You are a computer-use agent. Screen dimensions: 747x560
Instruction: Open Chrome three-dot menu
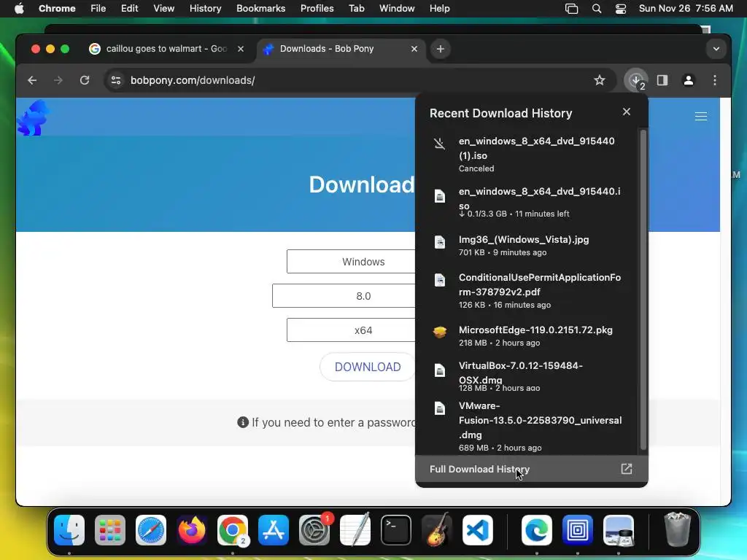point(715,80)
